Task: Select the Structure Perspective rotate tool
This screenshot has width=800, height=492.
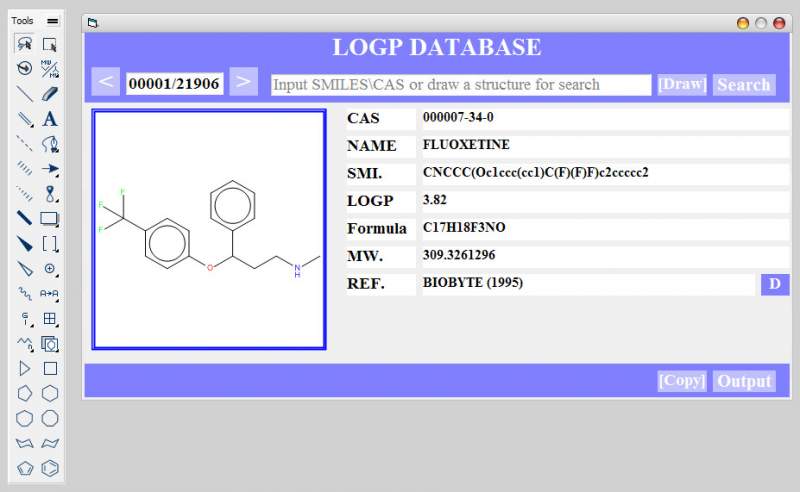Action: coord(24,68)
